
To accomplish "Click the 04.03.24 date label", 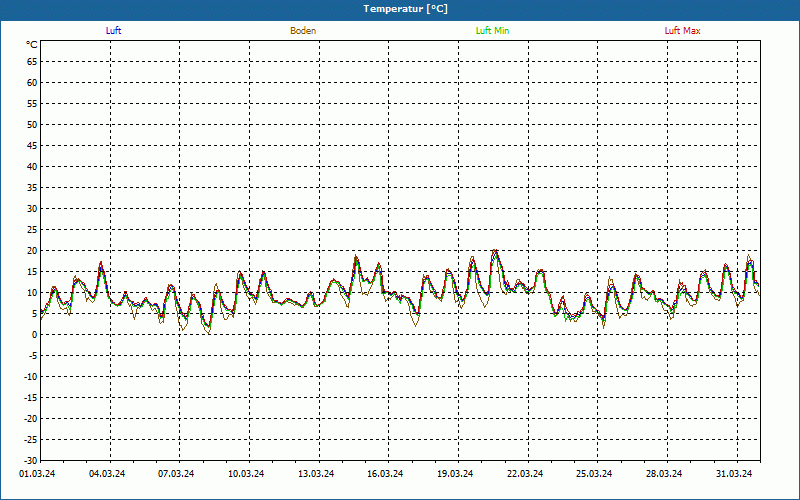I will tap(107, 473).
